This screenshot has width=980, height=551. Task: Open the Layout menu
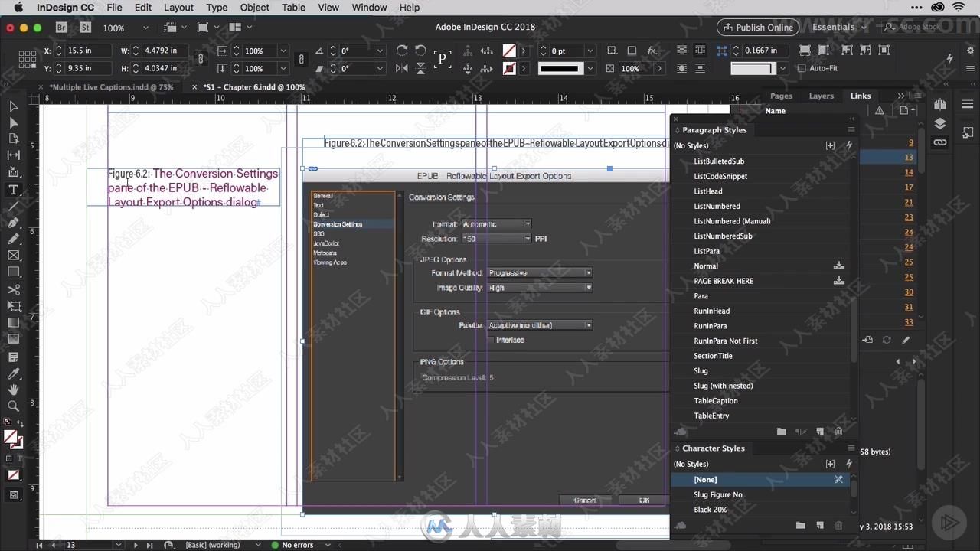tap(178, 8)
